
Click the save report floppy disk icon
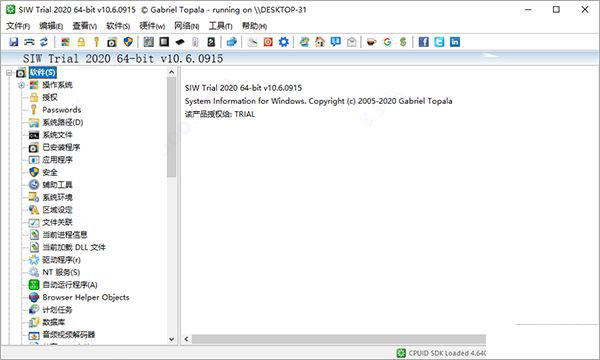pos(14,42)
